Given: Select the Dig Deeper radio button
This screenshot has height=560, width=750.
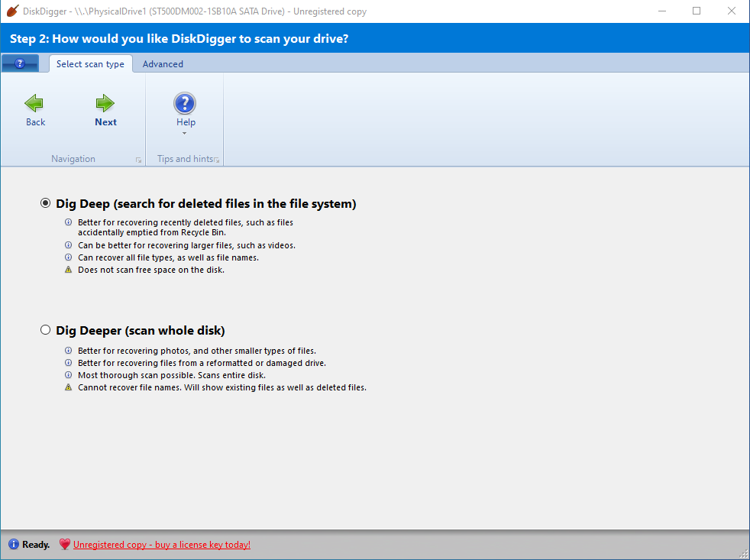Looking at the screenshot, I should pos(45,330).
